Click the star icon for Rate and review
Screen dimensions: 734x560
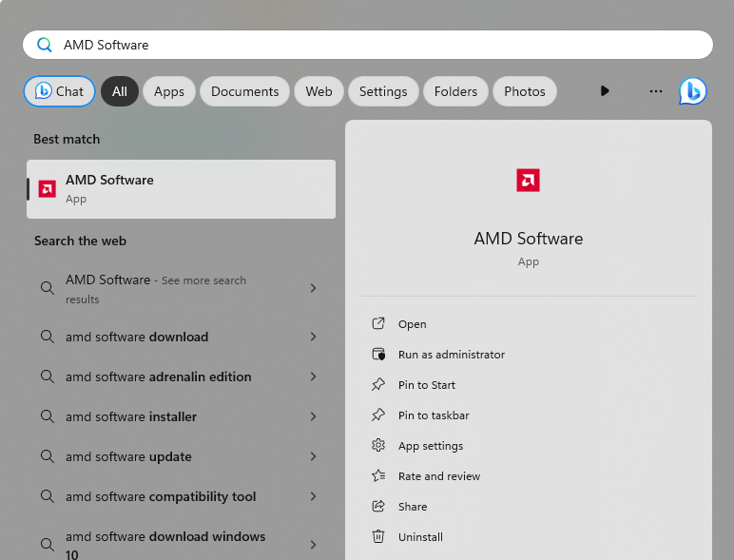tap(378, 476)
